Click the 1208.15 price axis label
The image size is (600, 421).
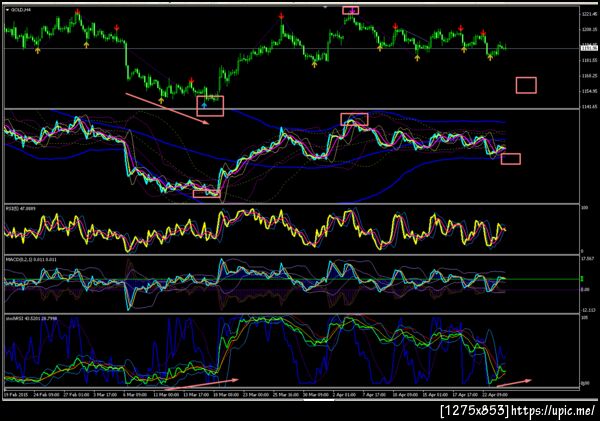[x=589, y=29]
